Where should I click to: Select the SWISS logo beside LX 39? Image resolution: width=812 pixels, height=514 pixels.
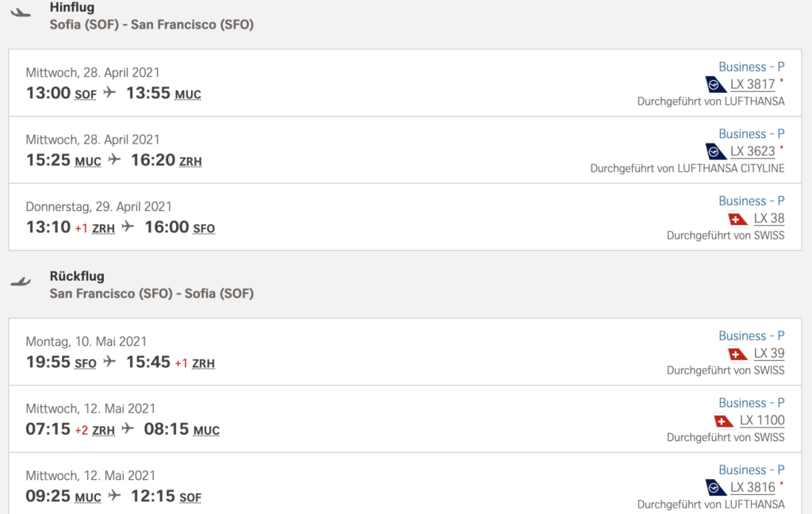[738, 354]
